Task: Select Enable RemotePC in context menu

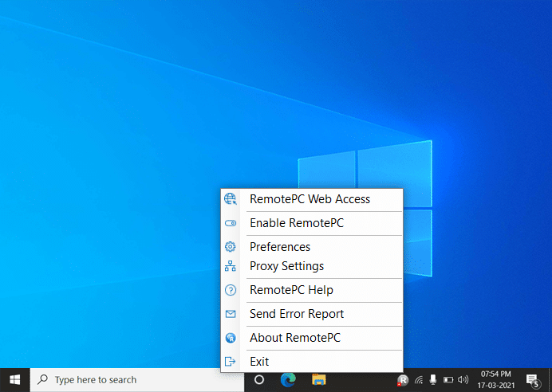Action: pos(312,223)
